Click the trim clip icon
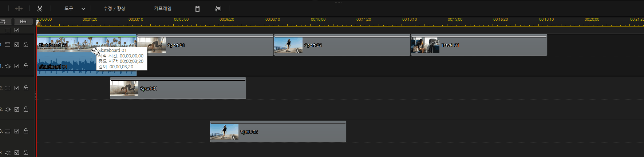The height and width of the screenshot is (157, 644). tap(19, 8)
